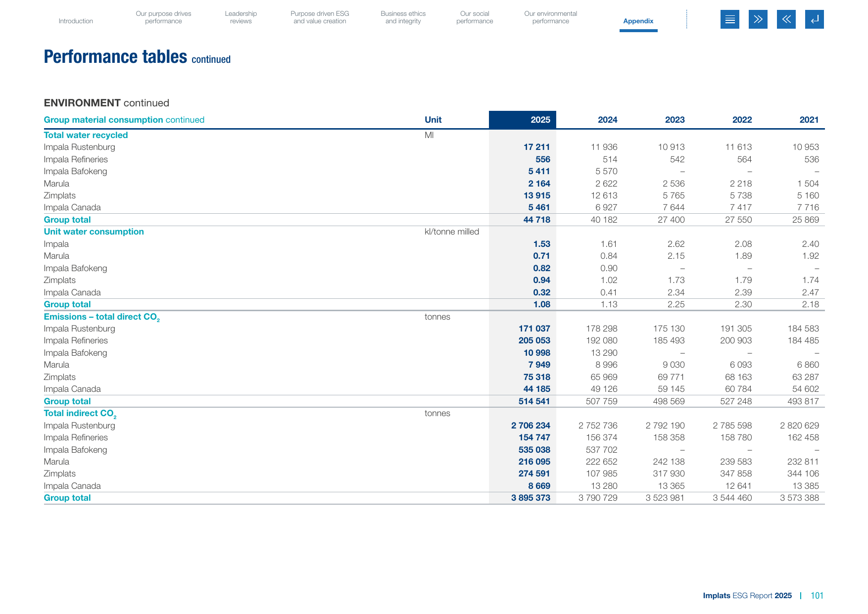Open Our purpose drives performance tab
The width and height of the screenshot is (868, 614).
click(163, 17)
